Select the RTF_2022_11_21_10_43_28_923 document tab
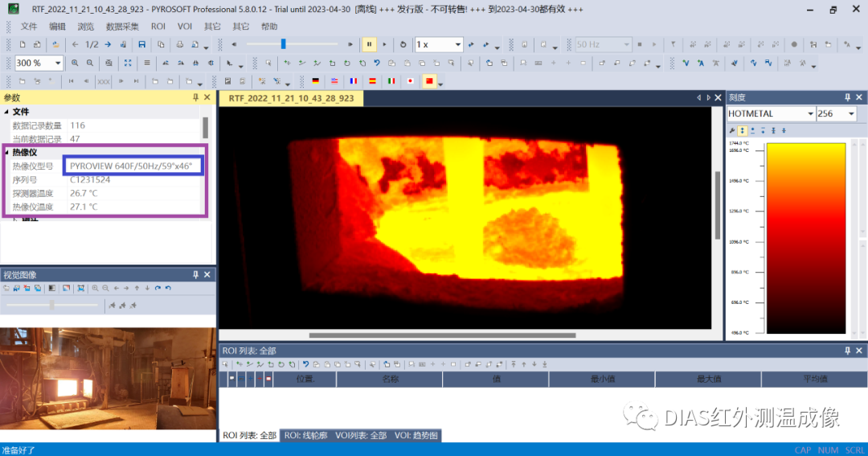Viewport: 868px width, 456px height. coord(291,98)
